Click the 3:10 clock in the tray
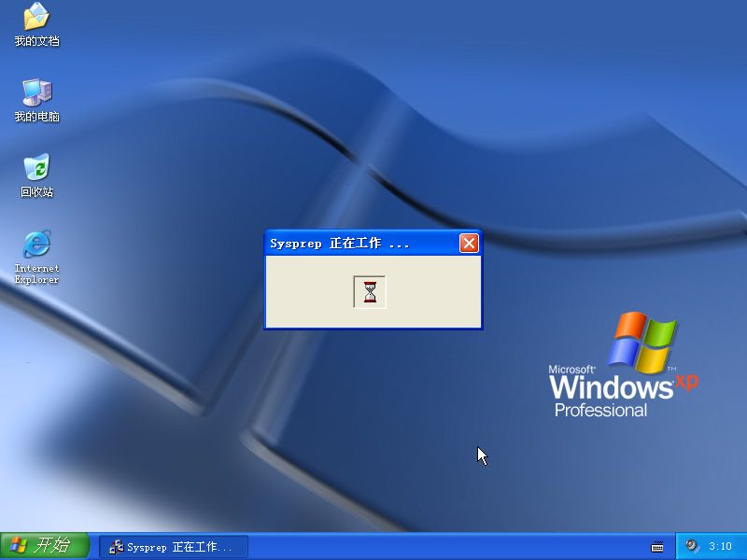 (x=720, y=546)
